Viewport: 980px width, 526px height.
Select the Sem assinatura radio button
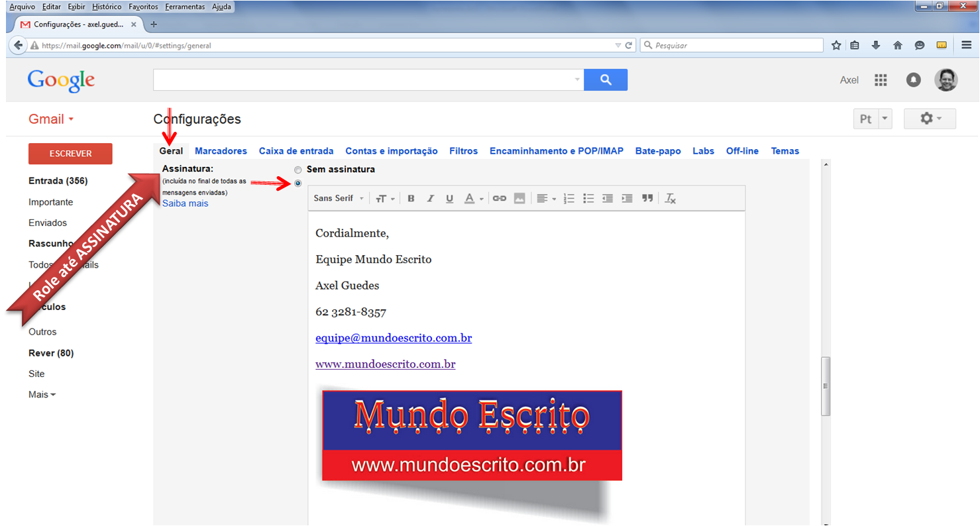tap(298, 170)
